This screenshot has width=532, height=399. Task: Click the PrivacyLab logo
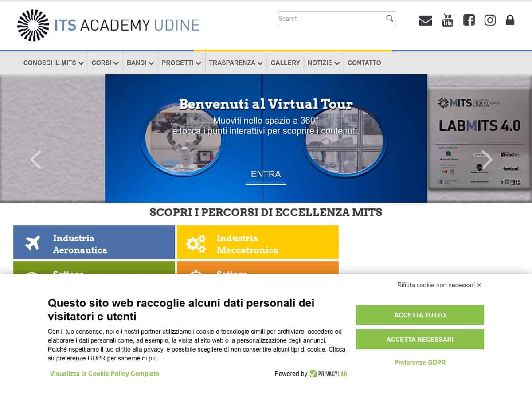328,374
